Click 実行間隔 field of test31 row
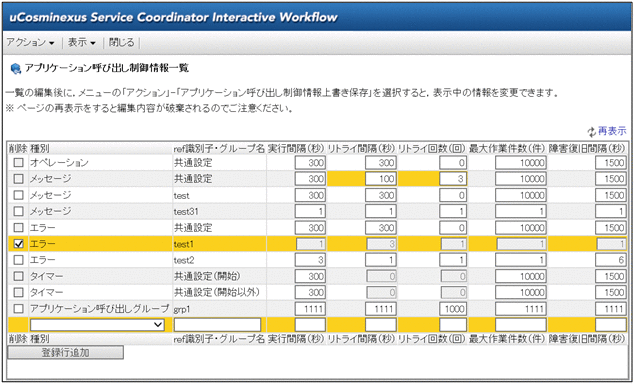Image resolution: width=634 pixels, height=384 pixels. [x=310, y=211]
